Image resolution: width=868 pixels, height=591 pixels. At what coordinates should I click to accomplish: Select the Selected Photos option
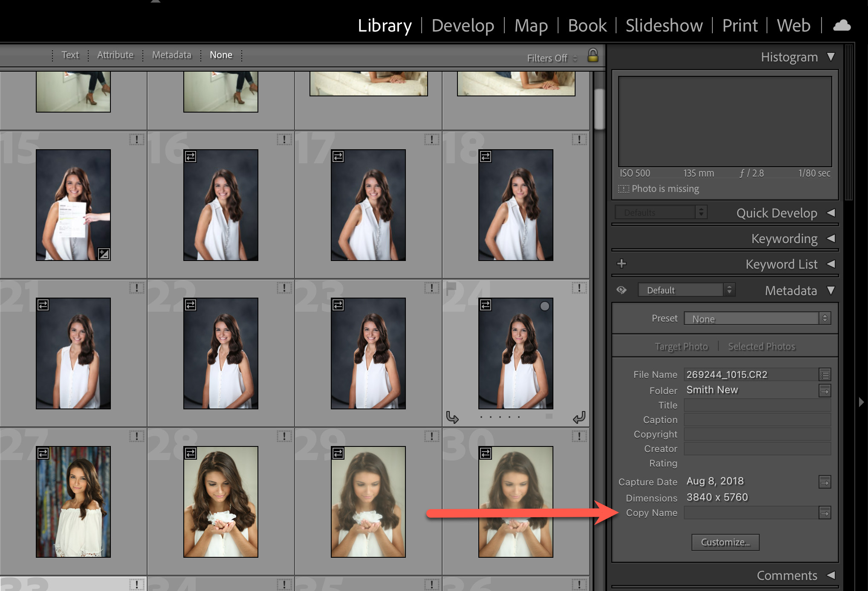761,346
